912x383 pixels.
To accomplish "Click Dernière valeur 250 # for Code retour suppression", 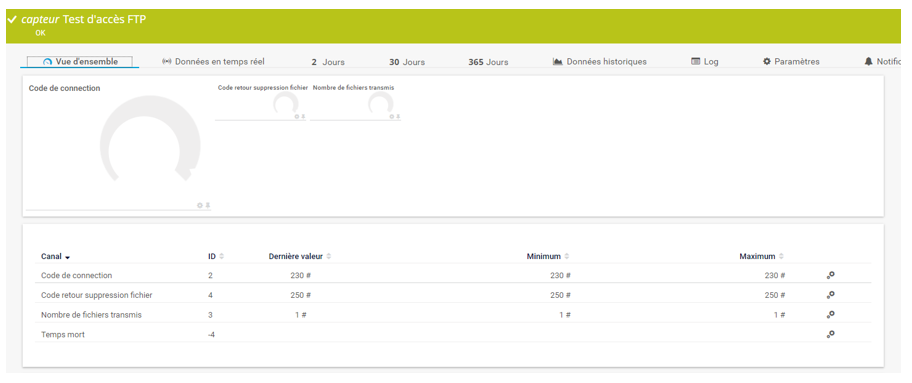I will pyautogui.click(x=301, y=295).
